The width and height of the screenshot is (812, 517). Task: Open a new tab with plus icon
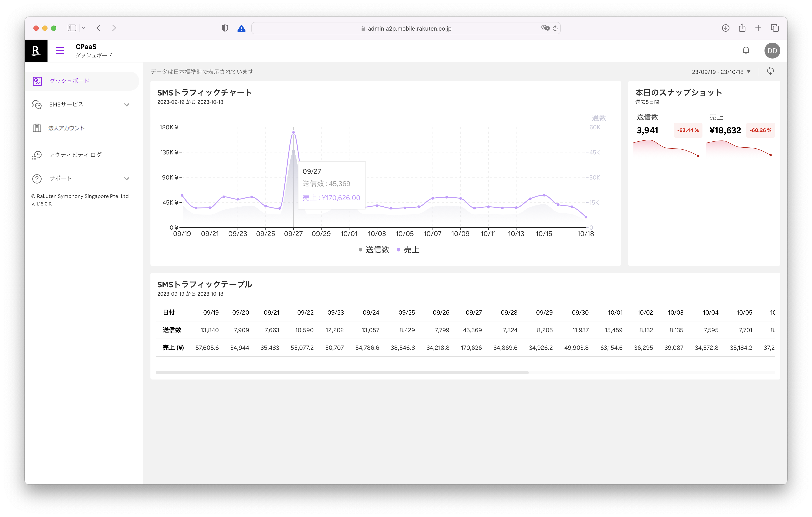[758, 28]
